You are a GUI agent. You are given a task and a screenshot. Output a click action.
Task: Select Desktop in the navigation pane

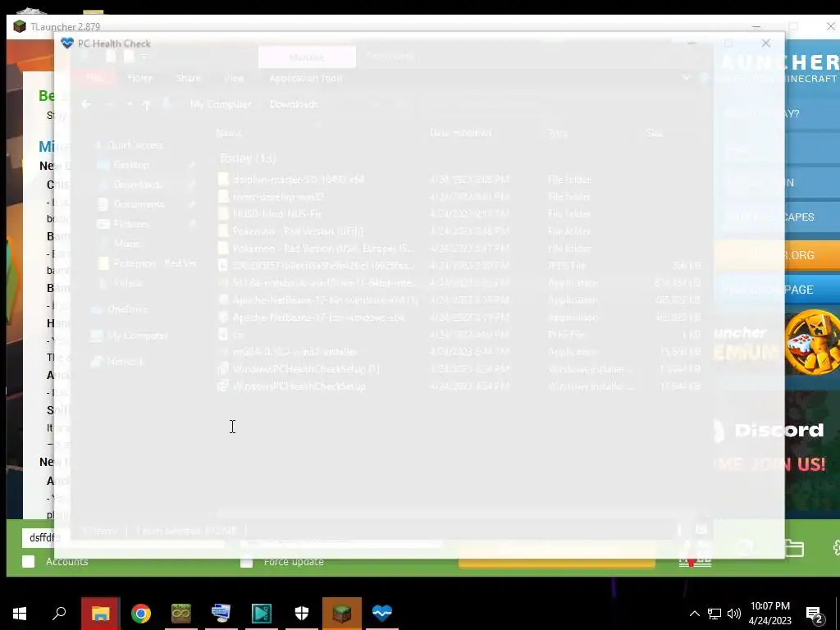pyautogui.click(x=131, y=165)
